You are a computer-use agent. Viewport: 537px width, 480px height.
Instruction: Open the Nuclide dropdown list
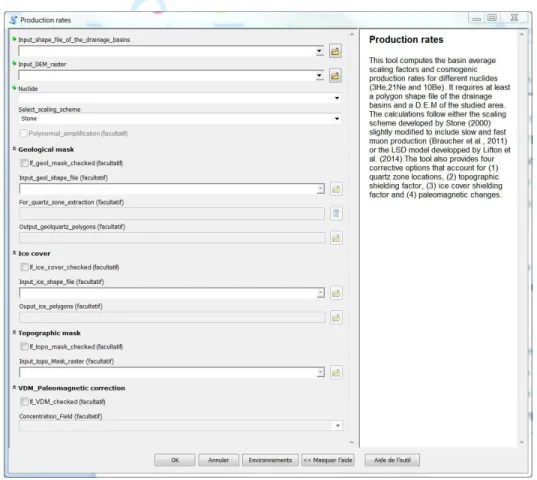[337, 98]
